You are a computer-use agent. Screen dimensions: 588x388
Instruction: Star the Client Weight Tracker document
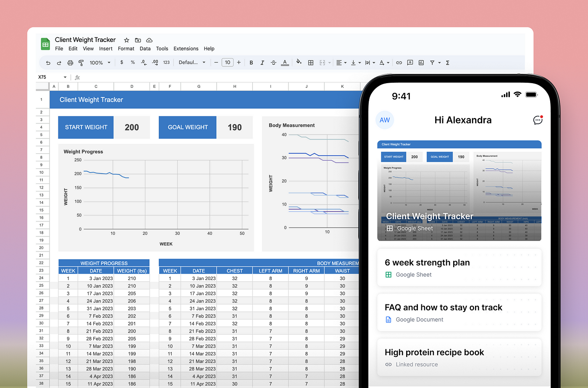(x=126, y=40)
